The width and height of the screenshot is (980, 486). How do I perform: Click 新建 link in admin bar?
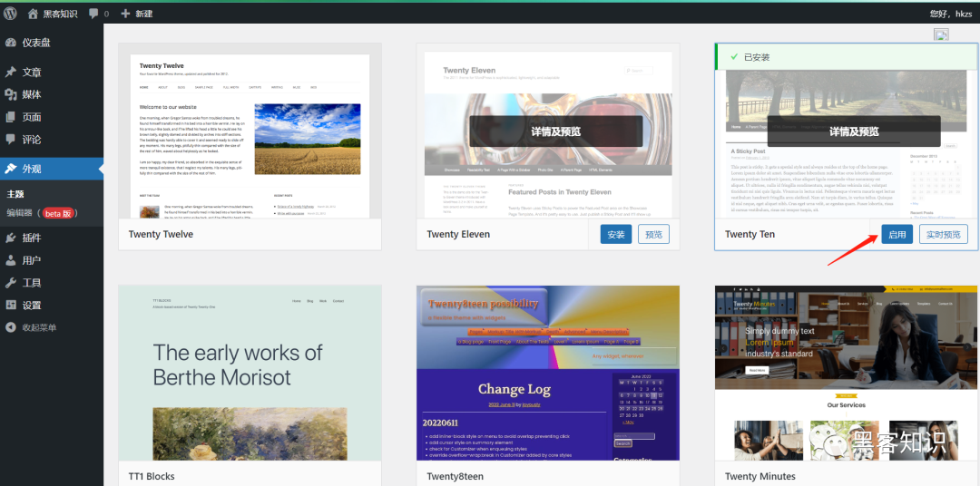143,13
